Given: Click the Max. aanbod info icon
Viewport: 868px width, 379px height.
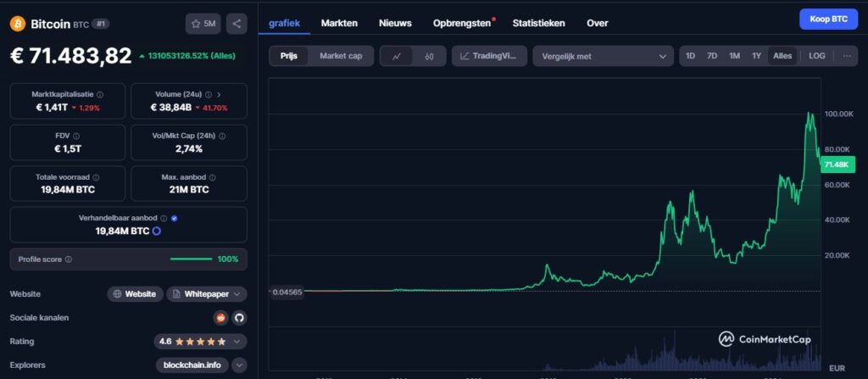Looking at the screenshot, I should [213, 177].
